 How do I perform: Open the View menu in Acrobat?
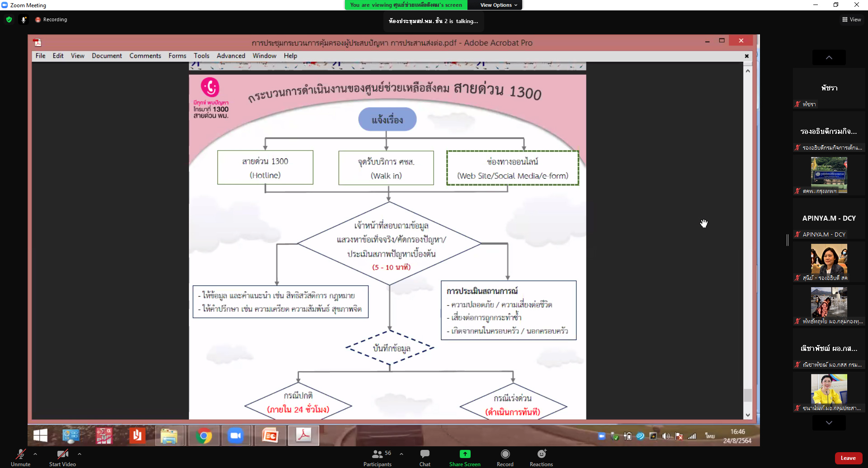click(x=77, y=56)
